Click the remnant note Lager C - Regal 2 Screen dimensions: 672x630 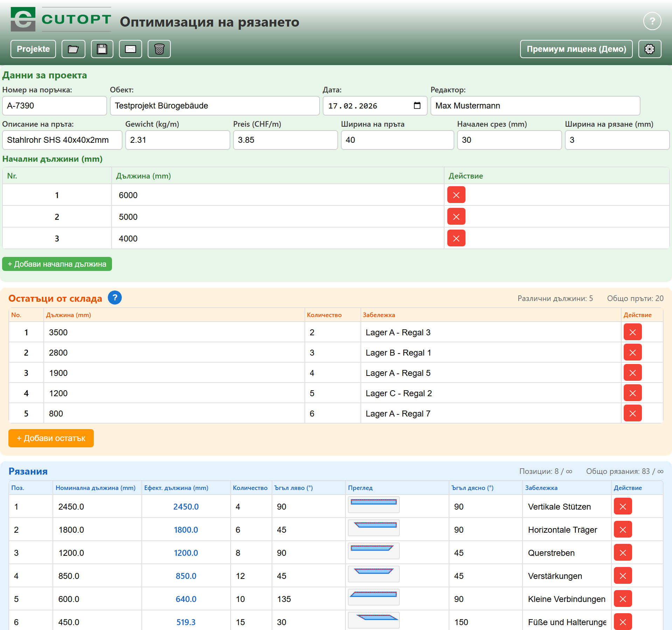click(399, 393)
